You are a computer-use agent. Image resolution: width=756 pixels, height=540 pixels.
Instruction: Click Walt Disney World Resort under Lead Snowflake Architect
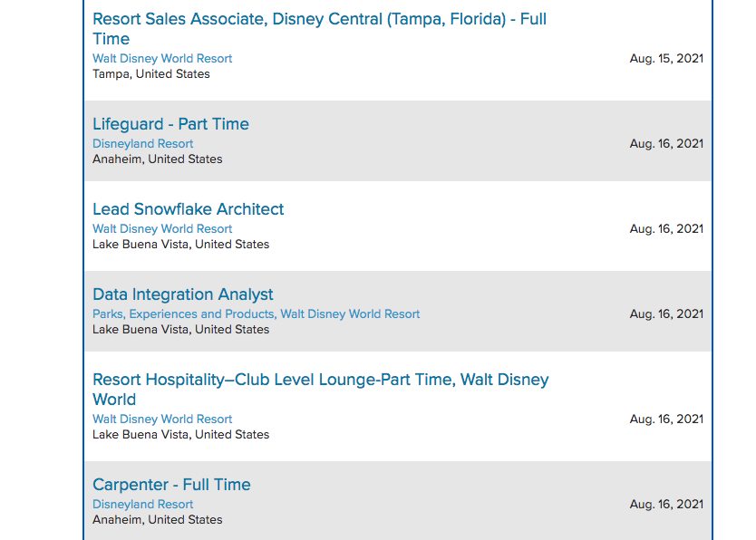coord(162,229)
